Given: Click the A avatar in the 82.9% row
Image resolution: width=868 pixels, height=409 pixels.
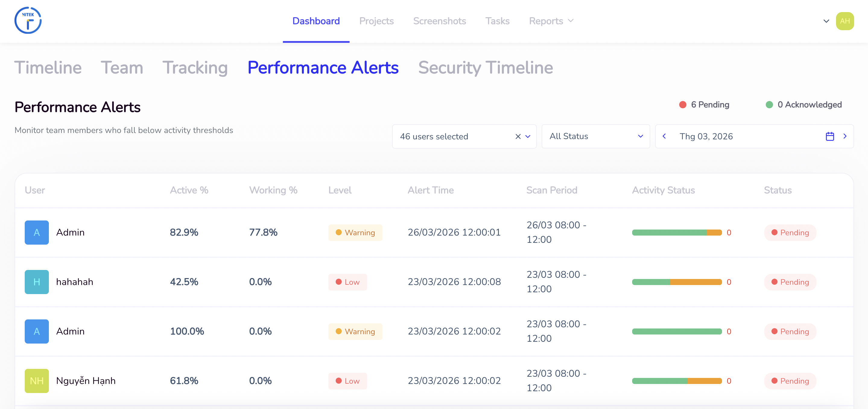Looking at the screenshot, I should pos(37,233).
